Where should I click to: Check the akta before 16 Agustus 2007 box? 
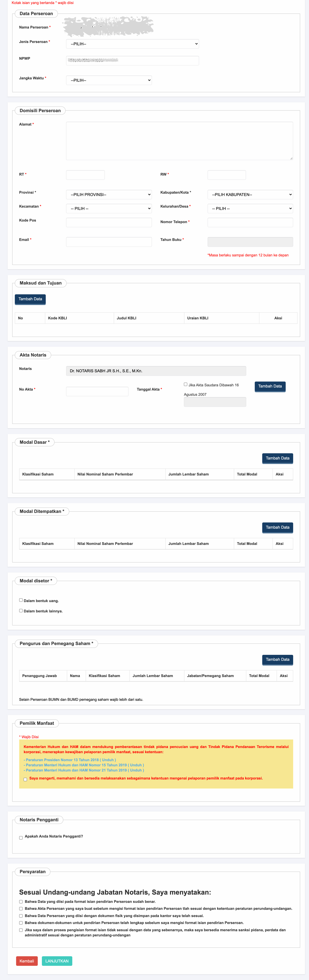click(x=185, y=384)
